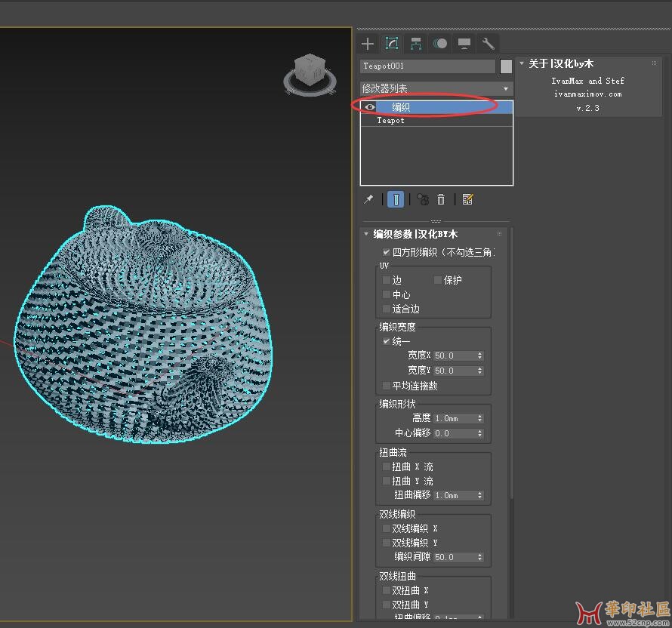The image size is (672, 628).
Task: Click the 宽度X value field
Action: click(x=455, y=356)
